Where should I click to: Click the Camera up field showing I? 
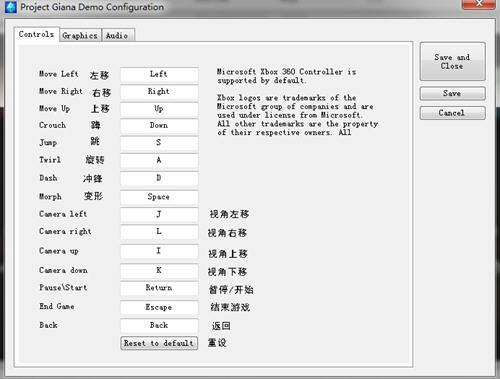pyautogui.click(x=159, y=251)
